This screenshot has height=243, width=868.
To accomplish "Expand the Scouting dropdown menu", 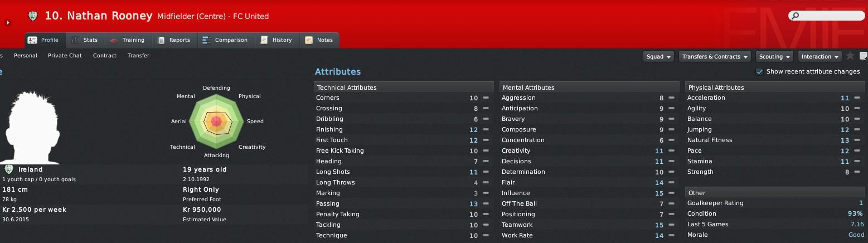I will (x=775, y=56).
